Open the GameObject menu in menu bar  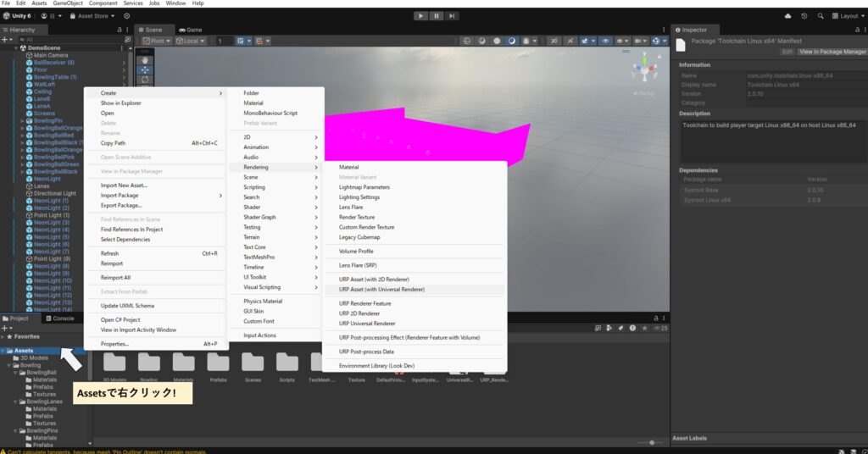click(68, 3)
